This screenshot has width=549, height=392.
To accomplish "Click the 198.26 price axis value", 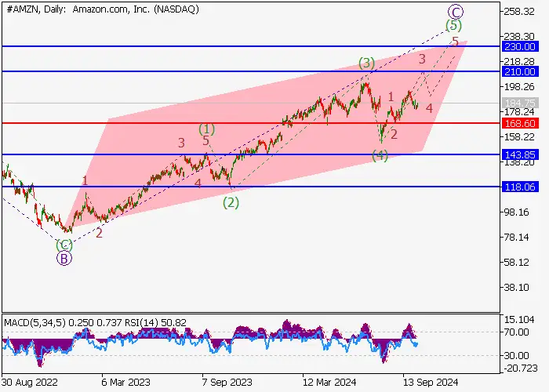I will (519, 86).
